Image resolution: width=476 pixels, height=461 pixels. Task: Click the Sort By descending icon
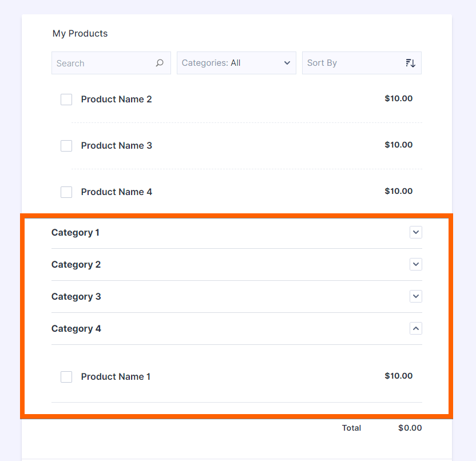coord(410,63)
